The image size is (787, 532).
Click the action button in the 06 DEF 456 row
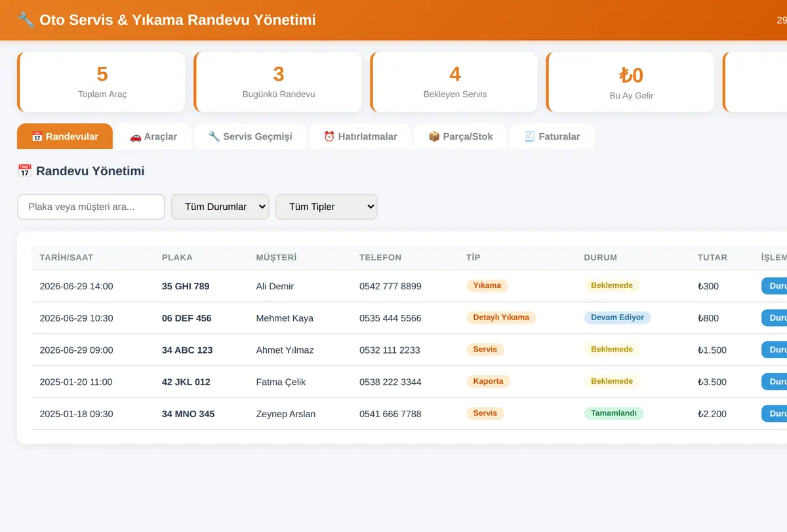click(774, 317)
